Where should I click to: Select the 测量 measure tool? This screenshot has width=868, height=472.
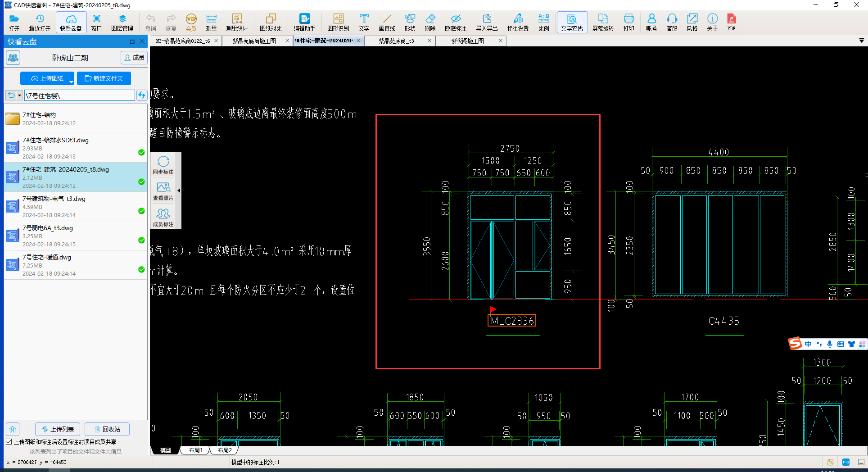[211, 23]
